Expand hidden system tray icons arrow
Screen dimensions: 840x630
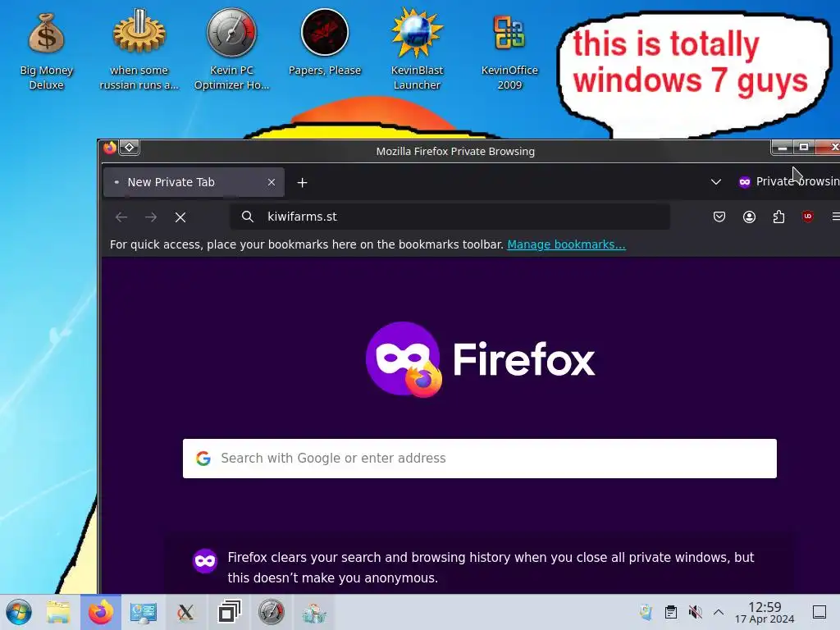coord(719,612)
